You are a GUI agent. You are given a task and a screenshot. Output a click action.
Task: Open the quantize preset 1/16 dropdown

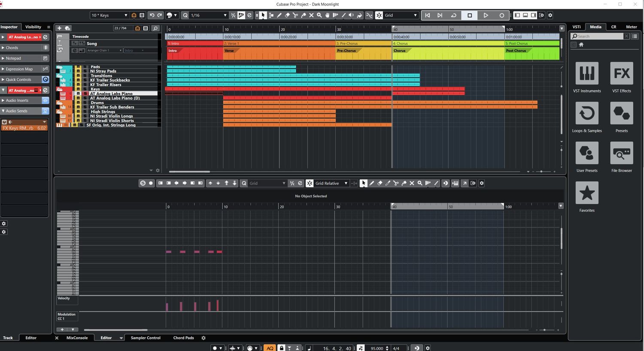tap(209, 15)
